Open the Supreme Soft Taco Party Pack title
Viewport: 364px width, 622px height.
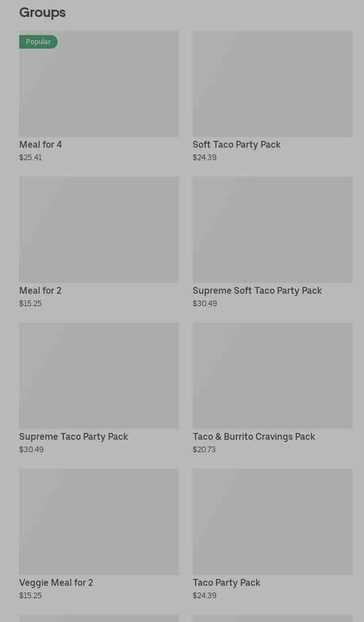(257, 291)
